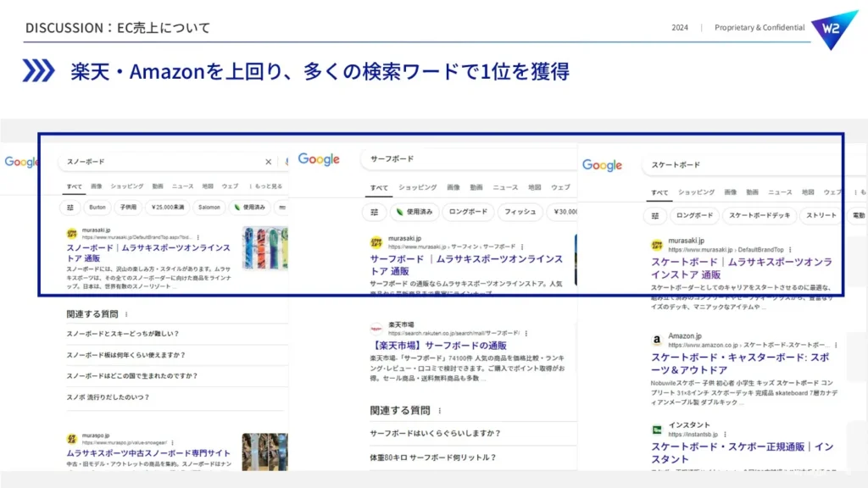This screenshot has width=868, height=488.
Task: Apply the Burton filter chip
Action: (97, 208)
